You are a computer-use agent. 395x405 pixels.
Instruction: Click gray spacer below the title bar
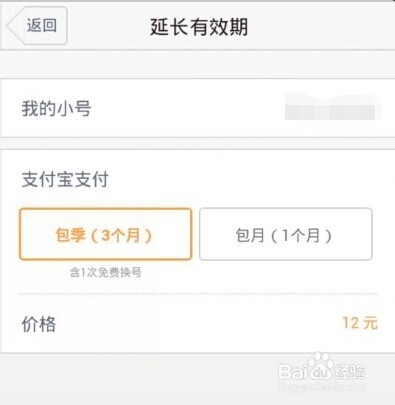(x=197, y=64)
